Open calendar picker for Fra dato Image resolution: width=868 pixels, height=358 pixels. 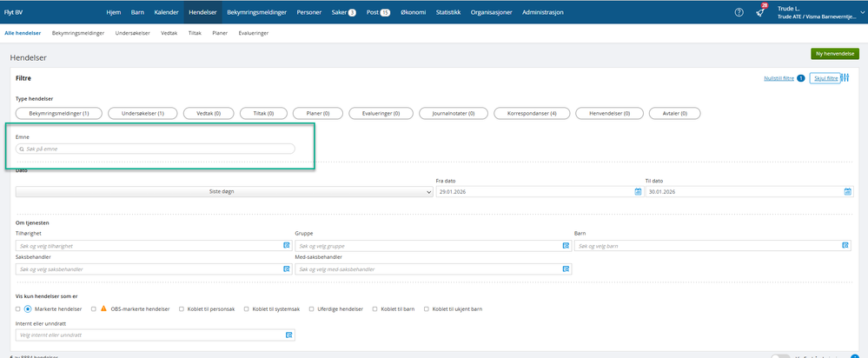click(x=637, y=191)
